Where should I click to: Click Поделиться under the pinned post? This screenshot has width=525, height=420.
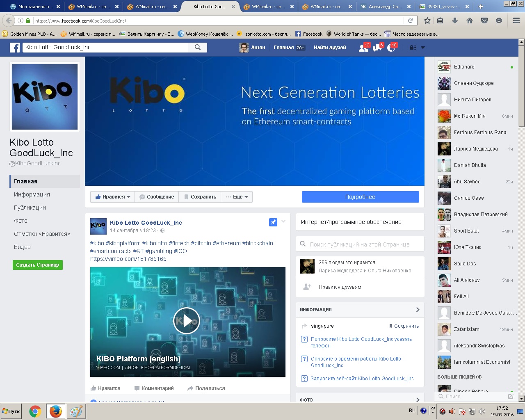pyautogui.click(x=206, y=388)
